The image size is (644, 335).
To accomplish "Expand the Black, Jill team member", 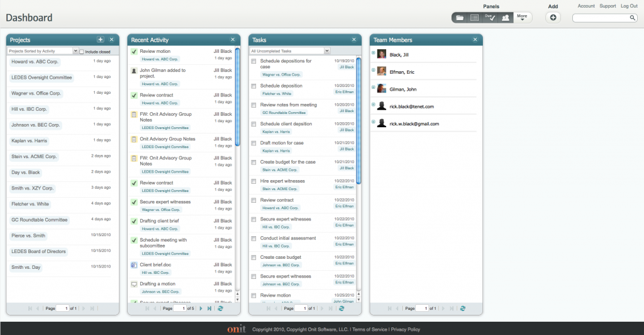I will click(374, 53).
